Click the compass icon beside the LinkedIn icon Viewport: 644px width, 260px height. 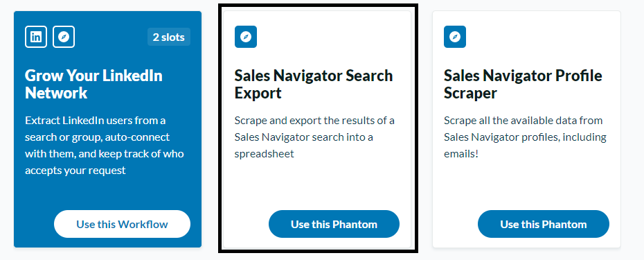pyautogui.click(x=64, y=37)
